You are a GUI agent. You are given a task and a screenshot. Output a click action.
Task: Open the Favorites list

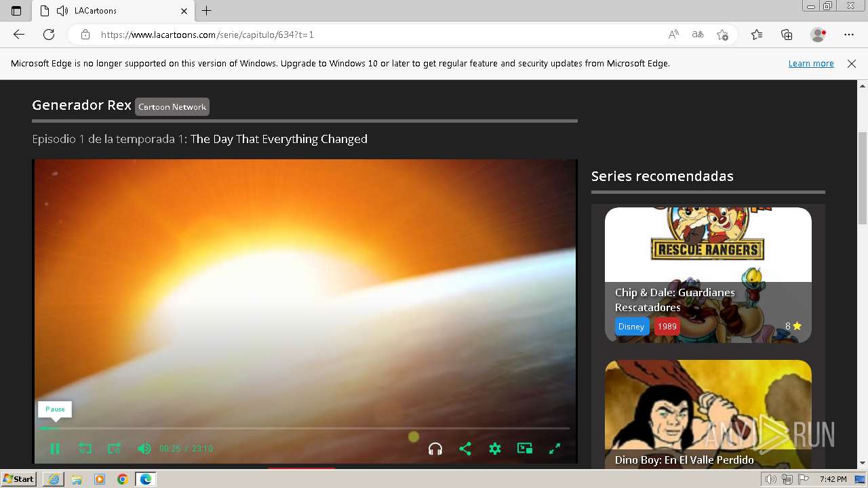[x=757, y=35]
